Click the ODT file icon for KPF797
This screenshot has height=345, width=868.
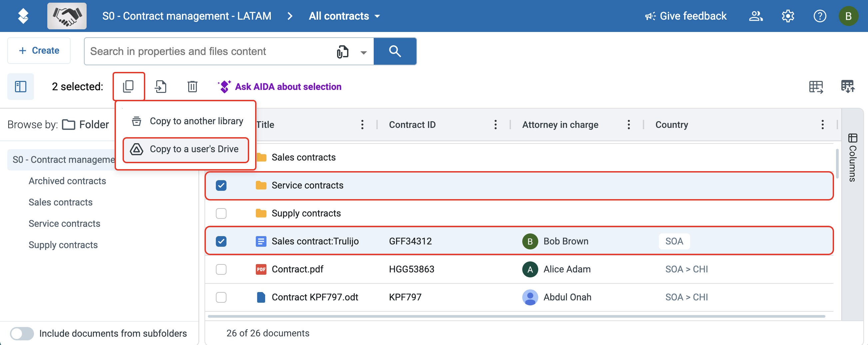pos(261,297)
